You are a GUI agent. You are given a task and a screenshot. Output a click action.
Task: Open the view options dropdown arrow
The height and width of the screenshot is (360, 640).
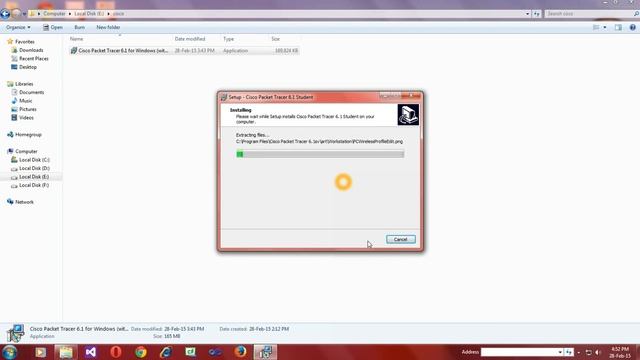click(x=605, y=27)
